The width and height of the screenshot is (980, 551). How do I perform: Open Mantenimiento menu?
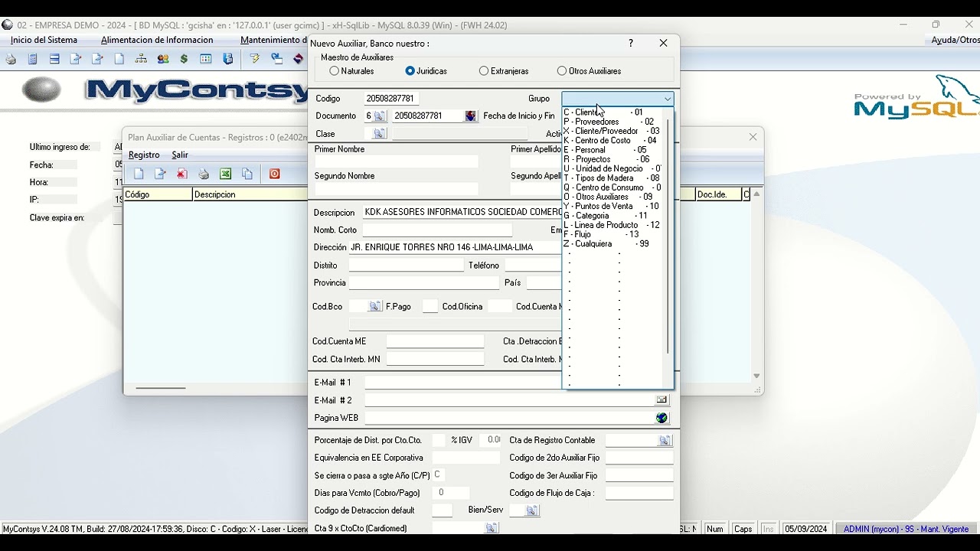[273, 40]
